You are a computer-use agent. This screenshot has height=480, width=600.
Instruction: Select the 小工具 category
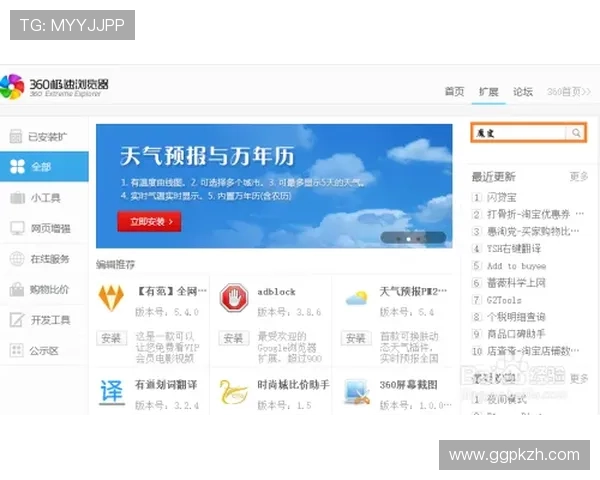[x=44, y=198]
